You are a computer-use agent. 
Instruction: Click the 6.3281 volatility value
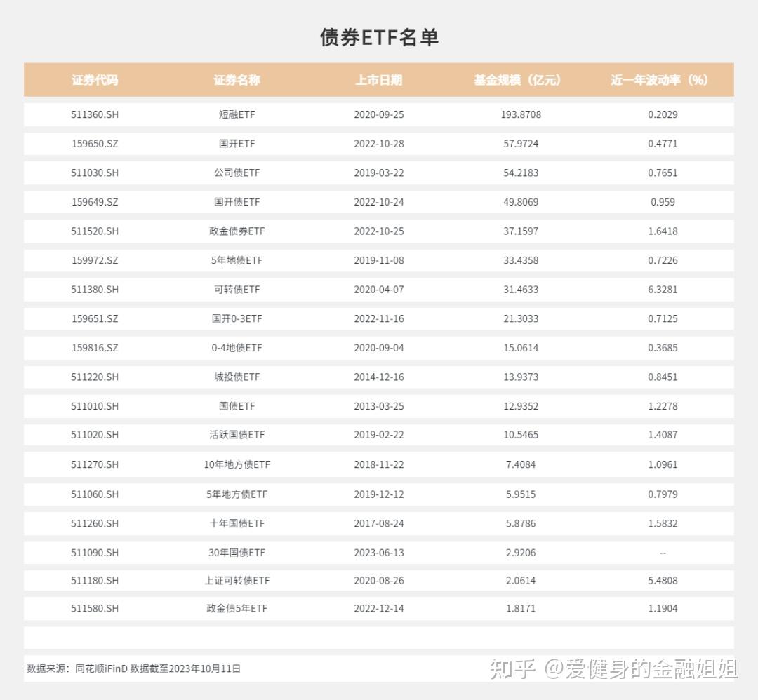point(663,290)
